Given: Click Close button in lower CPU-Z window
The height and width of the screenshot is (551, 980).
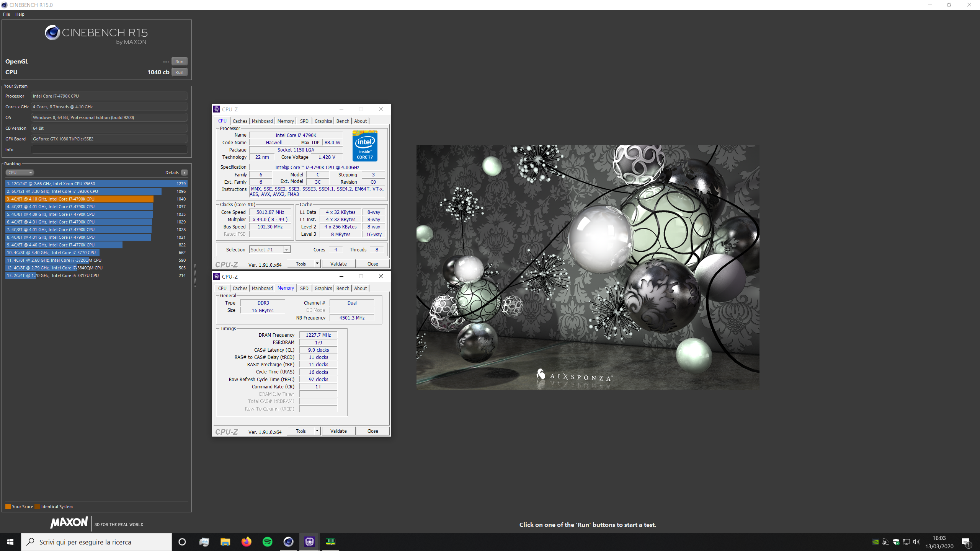Looking at the screenshot, I should (372, 431).
